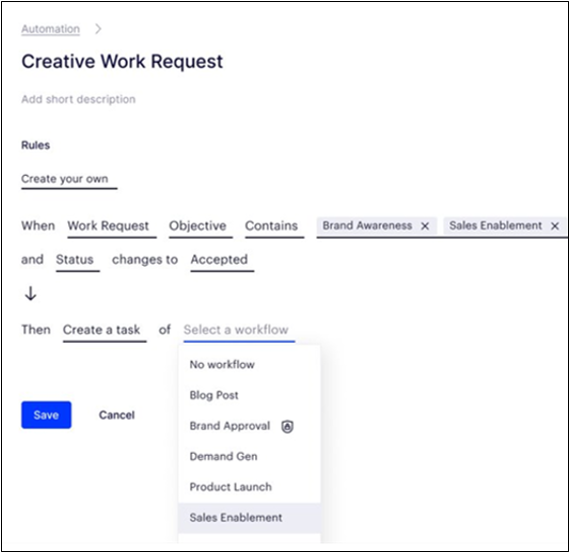Click the down arrow below the conditions

click(31, 293)
